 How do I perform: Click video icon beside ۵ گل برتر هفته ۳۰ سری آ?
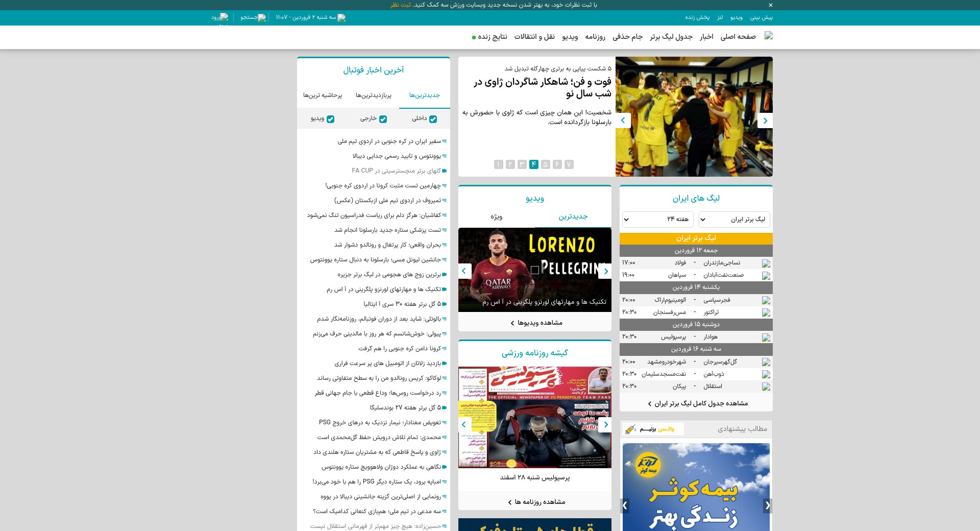click(445, 304)
